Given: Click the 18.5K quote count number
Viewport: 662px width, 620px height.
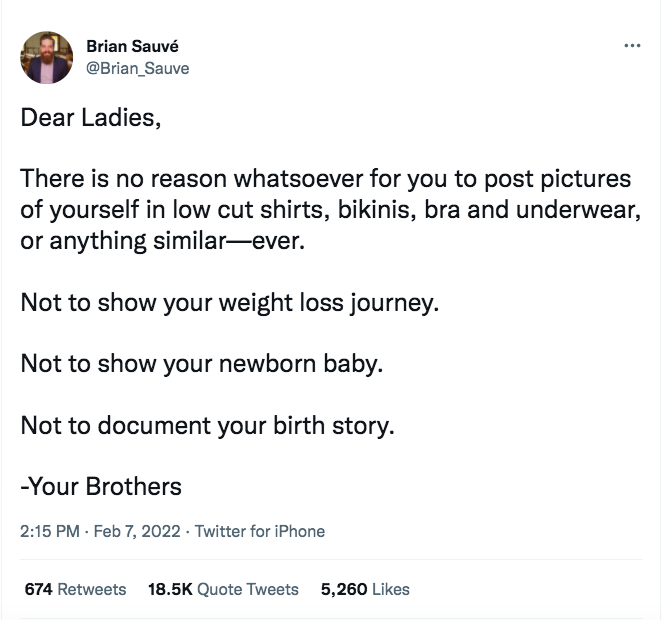Looking at the screenshot, I should coord(170,589).
